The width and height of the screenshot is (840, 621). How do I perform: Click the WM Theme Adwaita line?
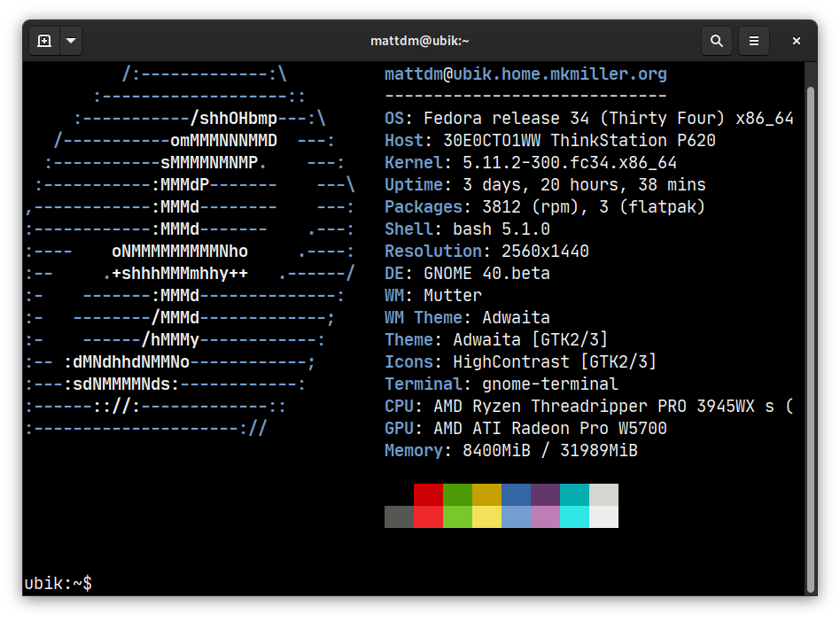(x=467, y=318)
